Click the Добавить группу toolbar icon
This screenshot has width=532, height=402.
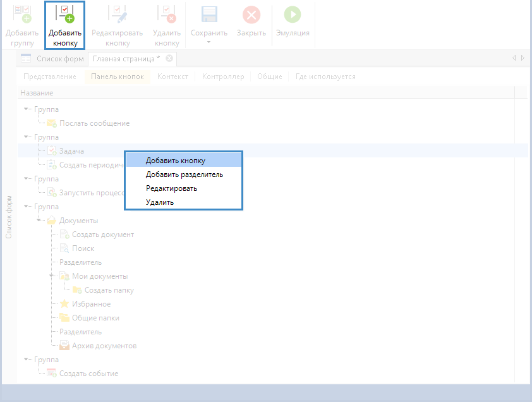(x=22, y=15)
